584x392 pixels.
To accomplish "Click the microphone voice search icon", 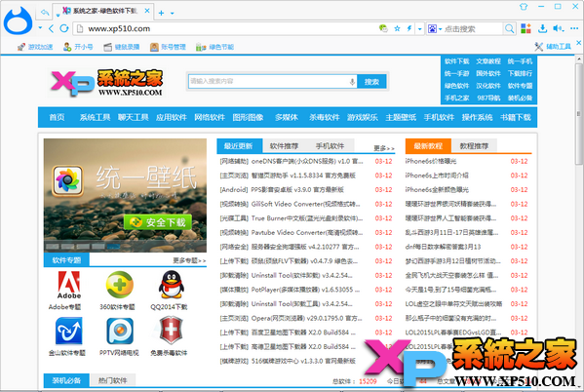I will [x=352, y=82].
